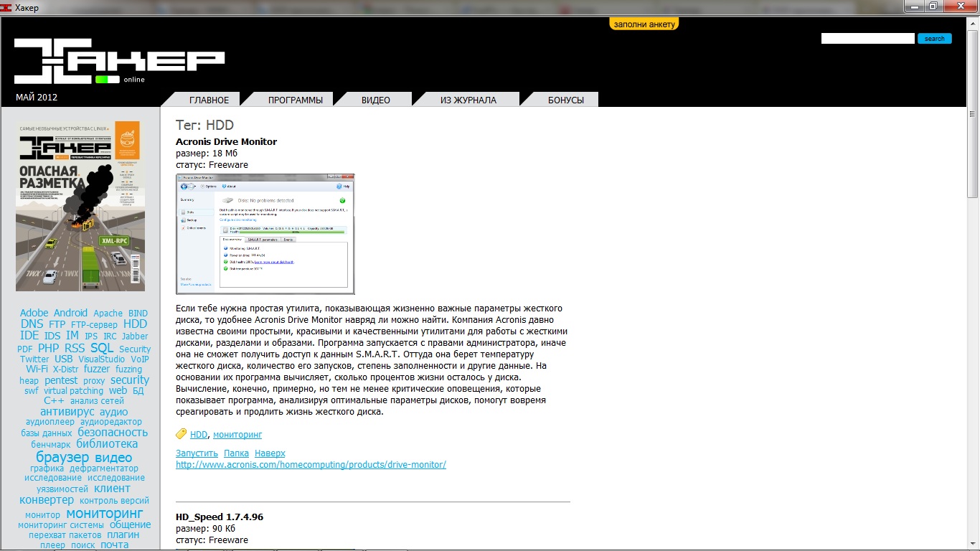
Task: Open the fuzzer tag
Action: 97,369
